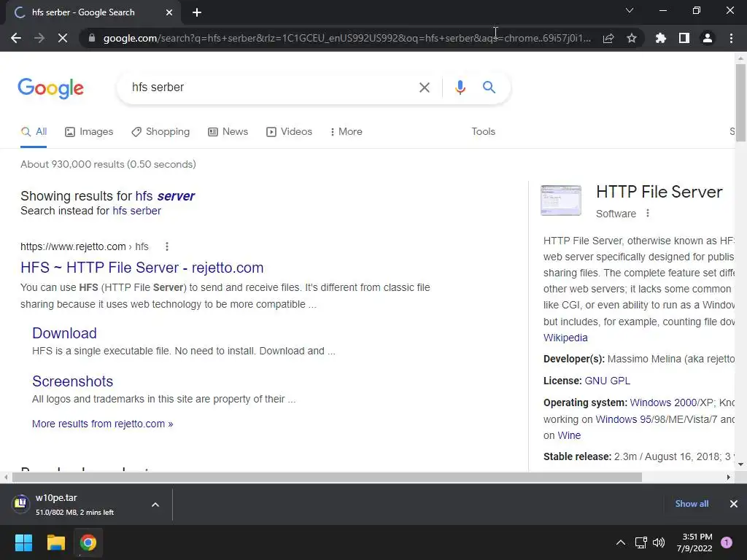Open the knowledge panel three-dot menu
The height and width of the screenshot is (560, 747).
point(648,214)
